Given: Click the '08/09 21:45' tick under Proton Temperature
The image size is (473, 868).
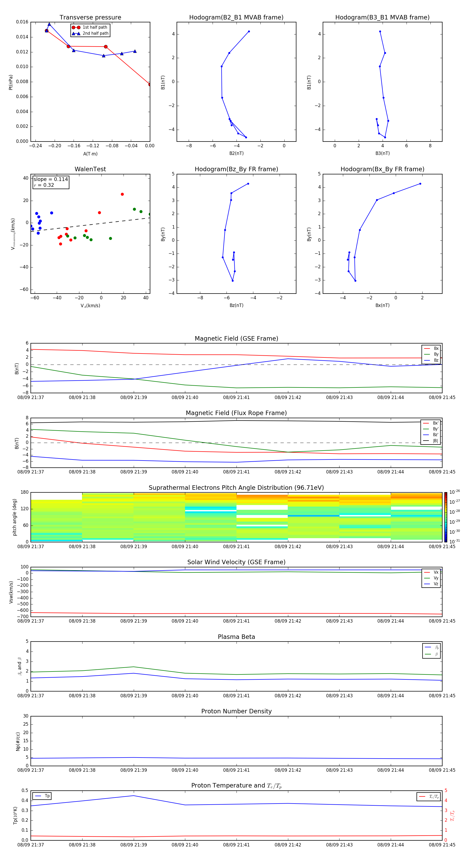Looking at the screenshot, I should (x=442, y=845).
